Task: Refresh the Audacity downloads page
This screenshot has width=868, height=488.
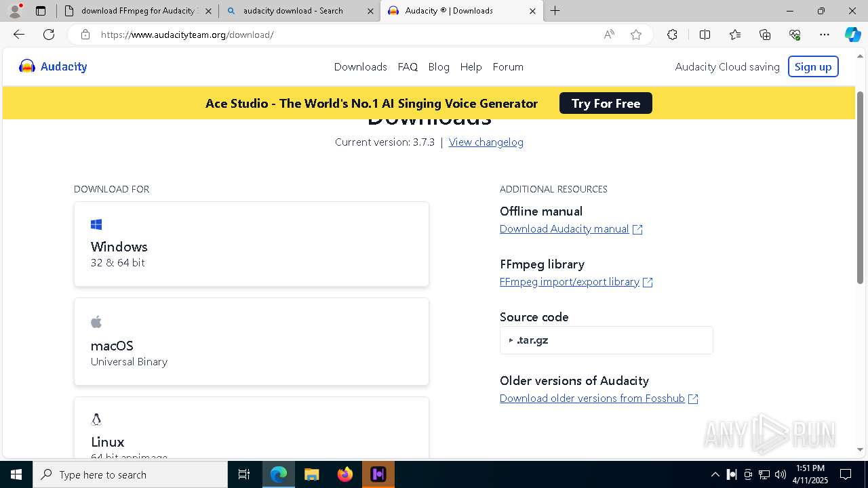Action: point(49,35)
